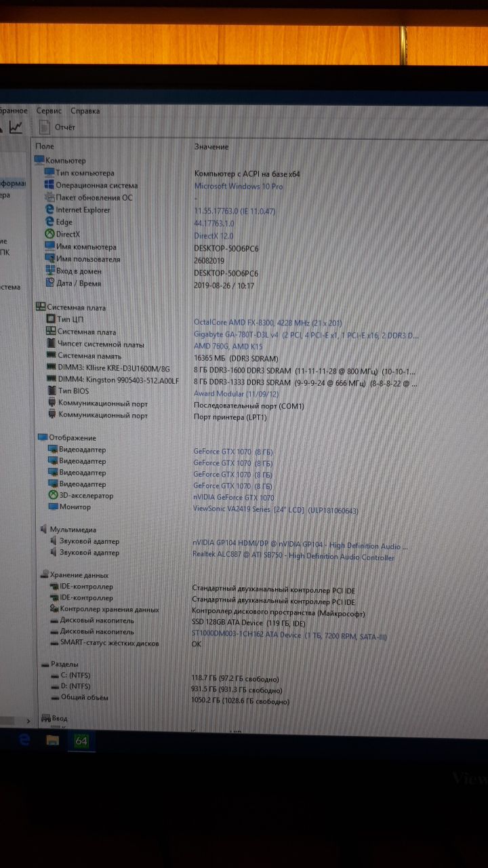This screenshot has height=868, width=488.
Task: Open the nVIDIA GP104 HDMI/DP audio link
Action: coord(300,545)
